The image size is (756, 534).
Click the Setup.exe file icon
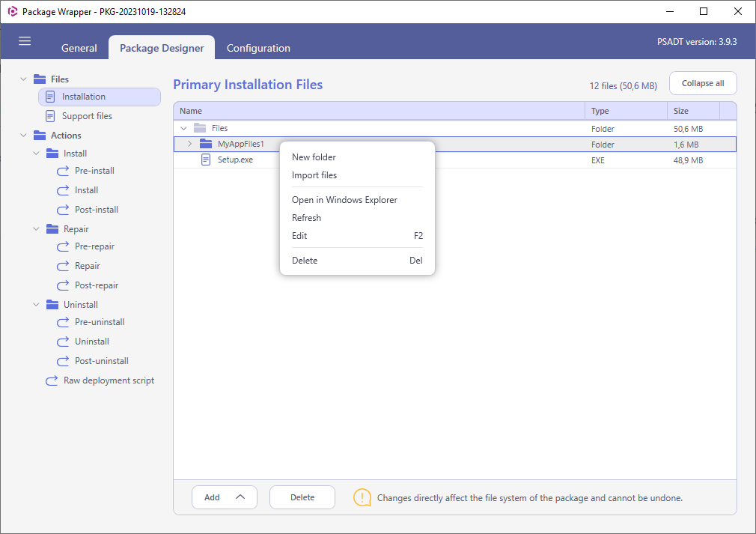[206, 160]
